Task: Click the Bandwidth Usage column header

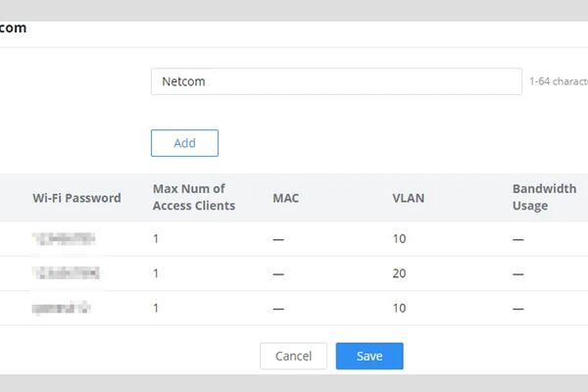Action: 544,197
